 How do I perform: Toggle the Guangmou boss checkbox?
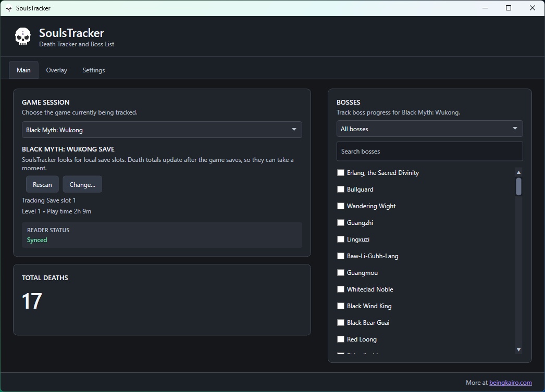pos(341,273)
